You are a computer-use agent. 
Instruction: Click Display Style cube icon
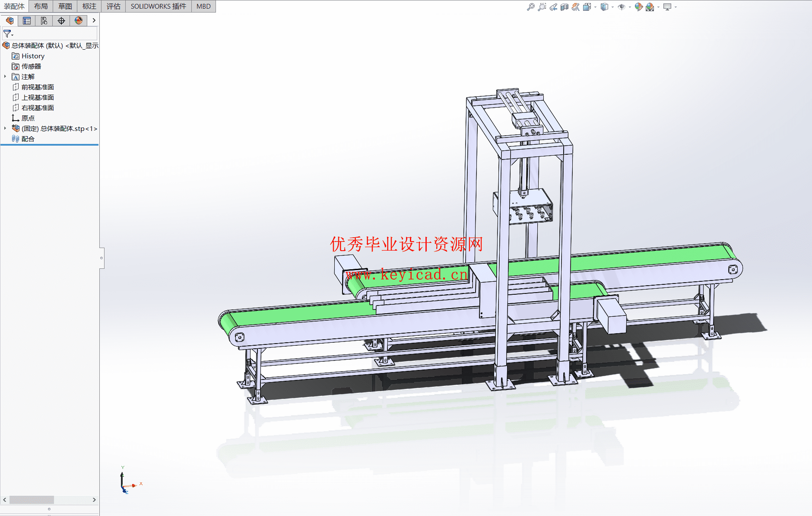[604, 7]
